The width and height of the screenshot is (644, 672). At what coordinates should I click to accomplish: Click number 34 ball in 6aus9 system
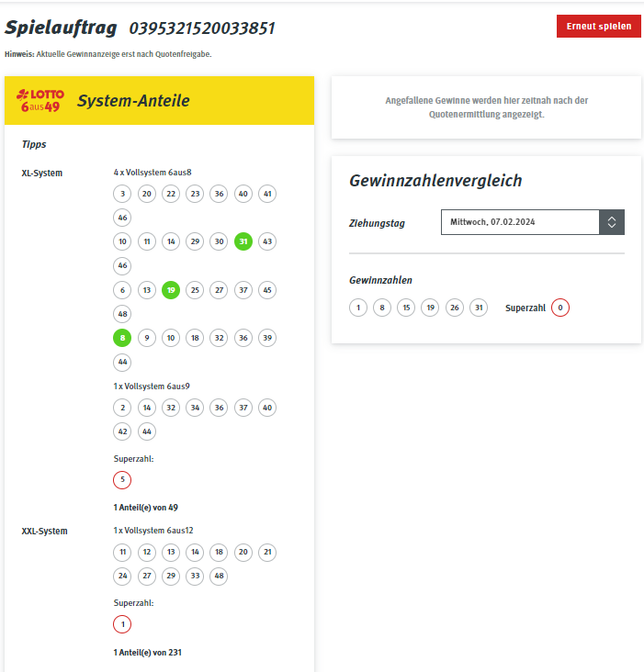[x=195, y=408]
